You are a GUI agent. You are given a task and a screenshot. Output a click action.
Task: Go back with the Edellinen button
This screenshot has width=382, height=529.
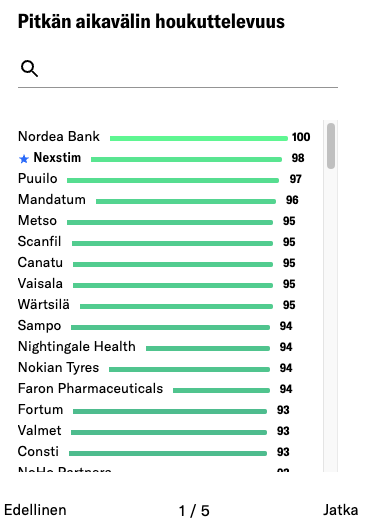click(35, 510)
